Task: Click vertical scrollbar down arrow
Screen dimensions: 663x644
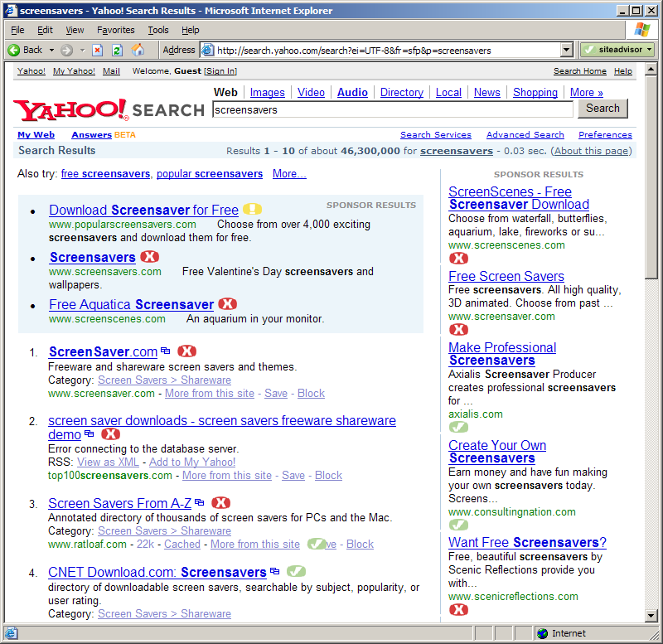Action: pyautogui.click(x=651, y=616)
